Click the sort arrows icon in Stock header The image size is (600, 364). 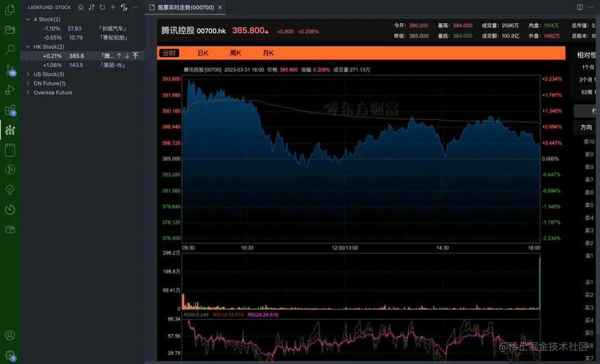click(x=92, y=7)
